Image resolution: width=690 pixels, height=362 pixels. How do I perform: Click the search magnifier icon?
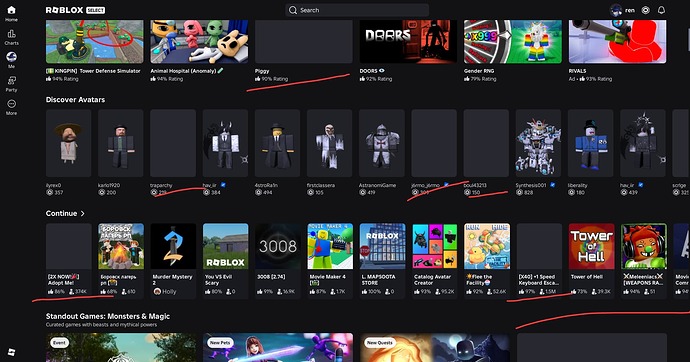click(293, 10)
